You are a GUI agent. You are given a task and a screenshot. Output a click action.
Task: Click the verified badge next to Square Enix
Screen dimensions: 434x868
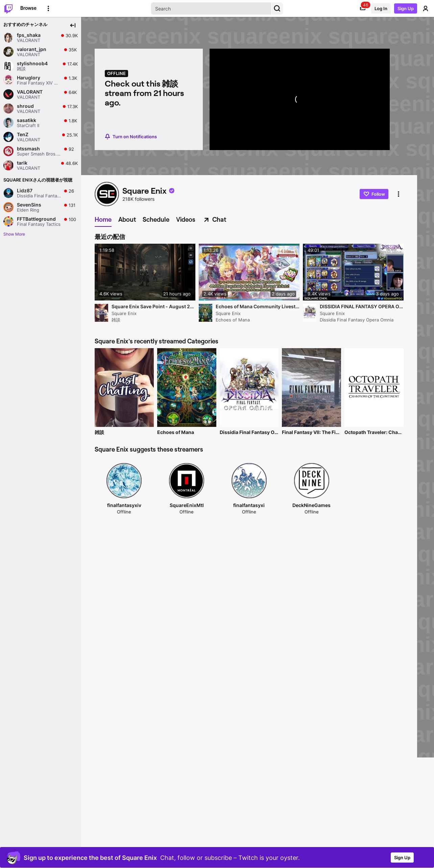172,191
